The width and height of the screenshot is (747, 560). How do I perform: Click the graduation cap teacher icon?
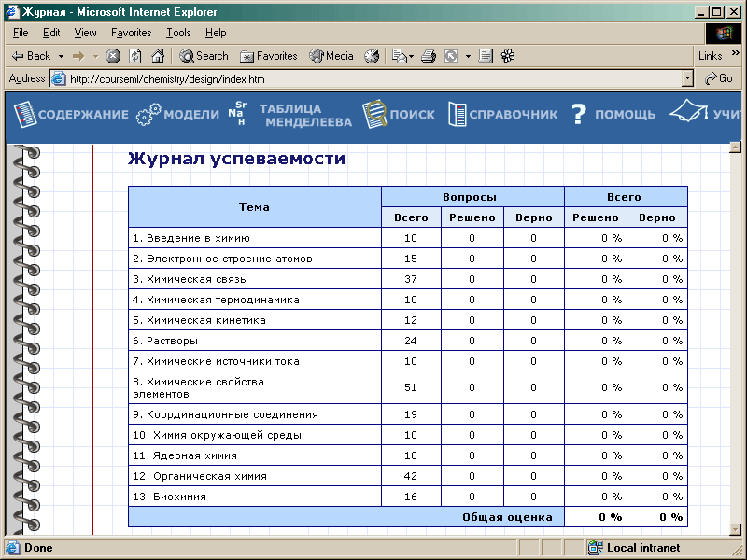point(688,111)
